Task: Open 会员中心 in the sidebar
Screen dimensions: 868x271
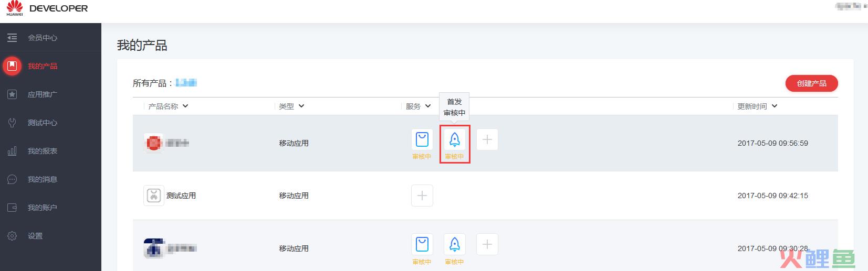Action: pyautogui.click(x=43, y=38)
